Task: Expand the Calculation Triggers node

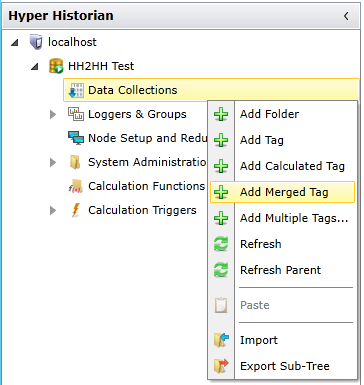Action: (x=53, y=210)
